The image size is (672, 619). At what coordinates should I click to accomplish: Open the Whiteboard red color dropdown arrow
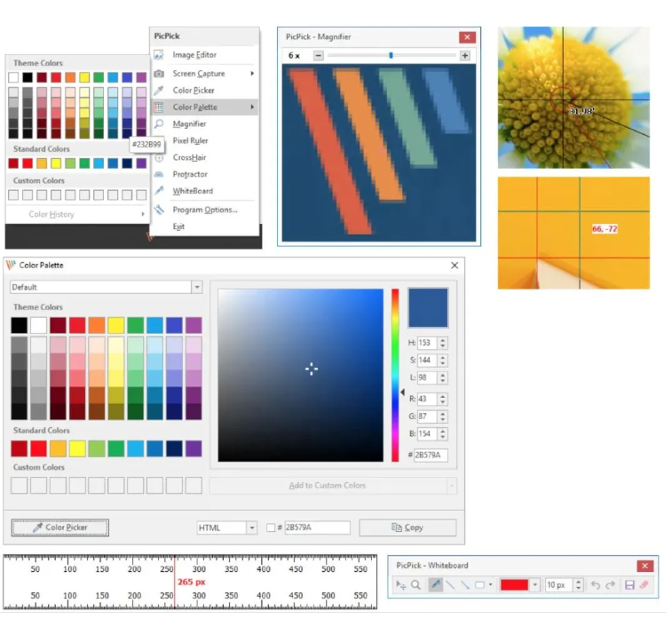tap(540, 590)
